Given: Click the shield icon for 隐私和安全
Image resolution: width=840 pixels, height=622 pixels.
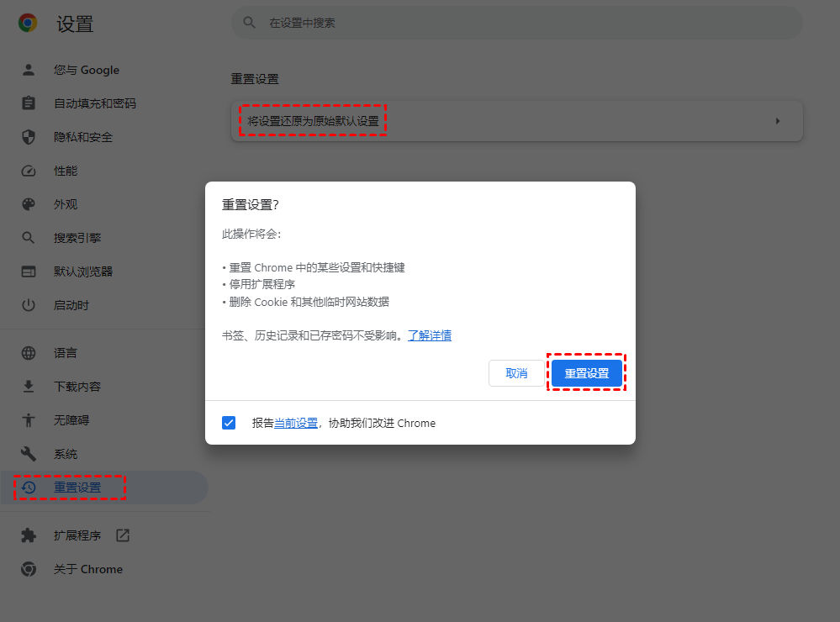Looking at the screenshot, I should [29, 137].
